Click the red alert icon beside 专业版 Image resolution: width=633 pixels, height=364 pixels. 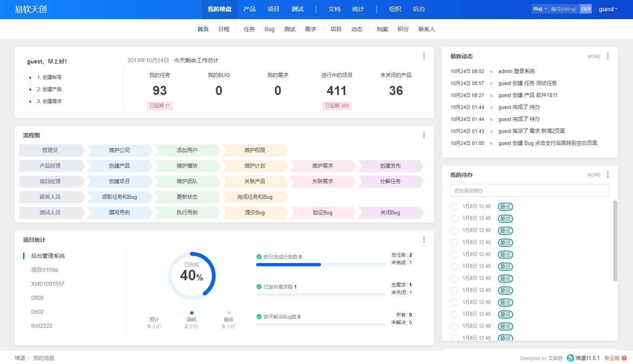[624, 358]
